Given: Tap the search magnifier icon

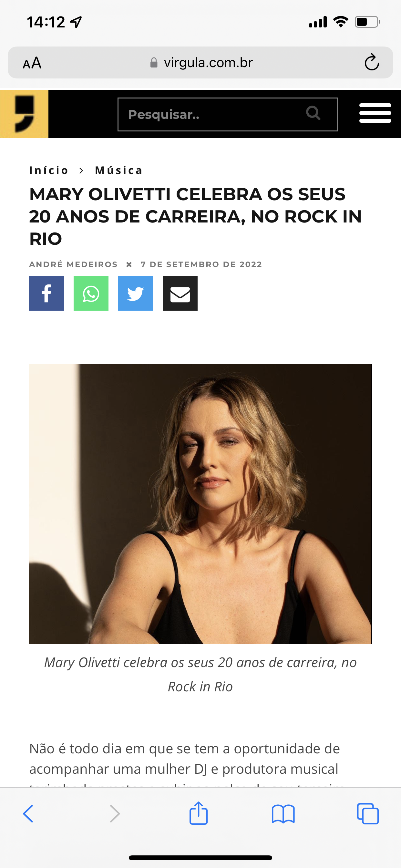Looking at the screenshot, I should pyautogui.click(x=313, y=113).
